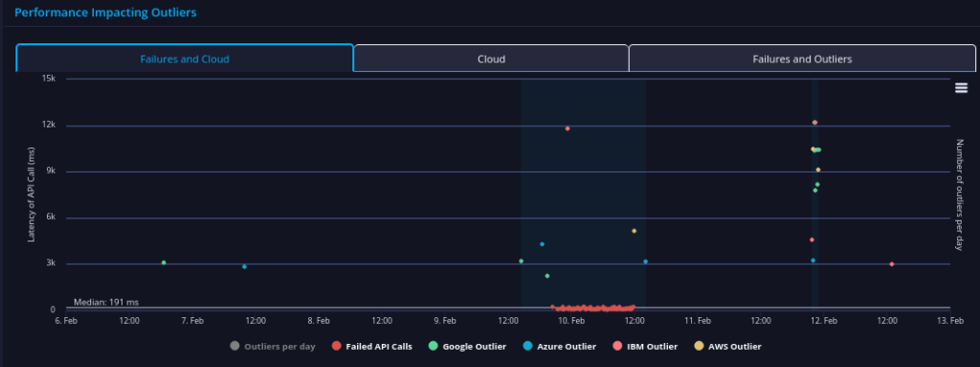Viewport: 980px width, 367px height.
Task: Select the Azure outlier point before 7 Feb 12:00
Action: point(244,266)
